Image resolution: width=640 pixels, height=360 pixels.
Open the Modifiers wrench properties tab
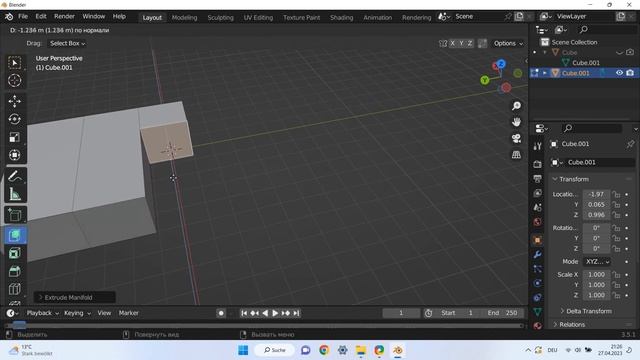click(538, 254)
